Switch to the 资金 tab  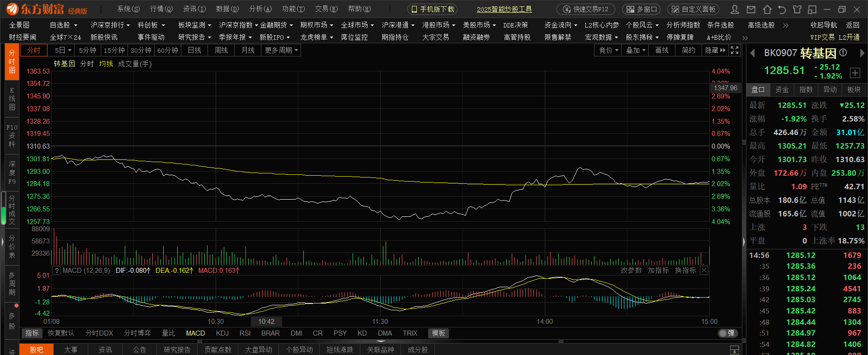click(782, 89)
